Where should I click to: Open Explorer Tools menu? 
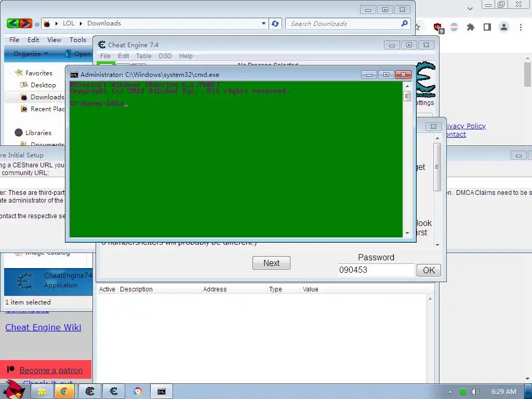(78, 39)
